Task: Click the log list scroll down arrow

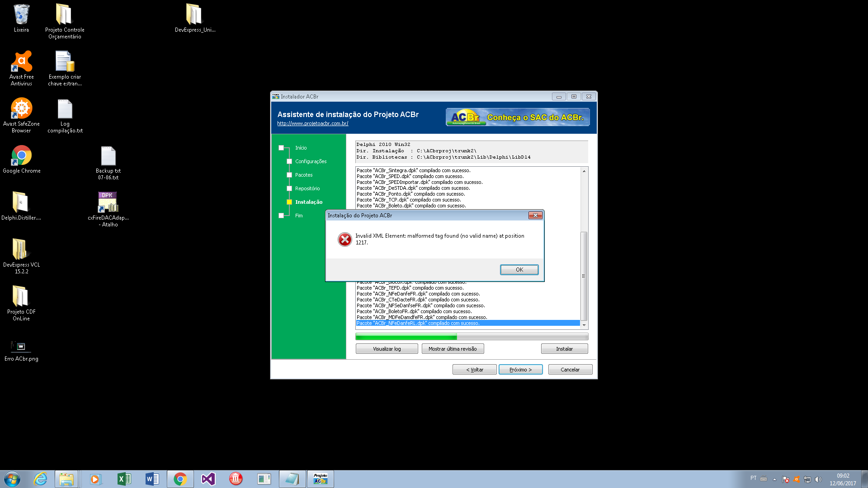Action: (x=584, y=325)
